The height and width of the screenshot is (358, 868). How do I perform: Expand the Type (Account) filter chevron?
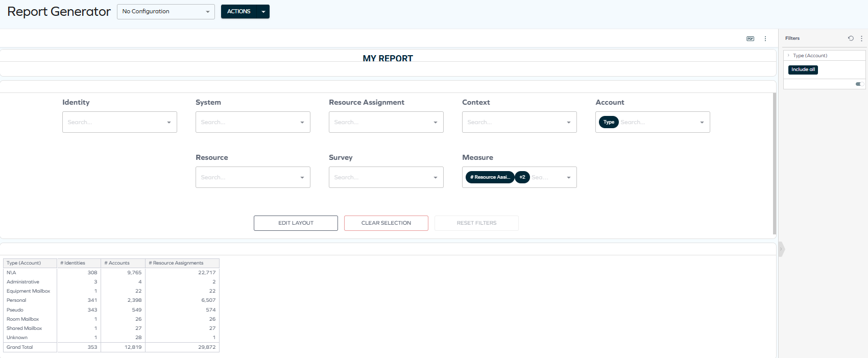[x=788, y=55]
